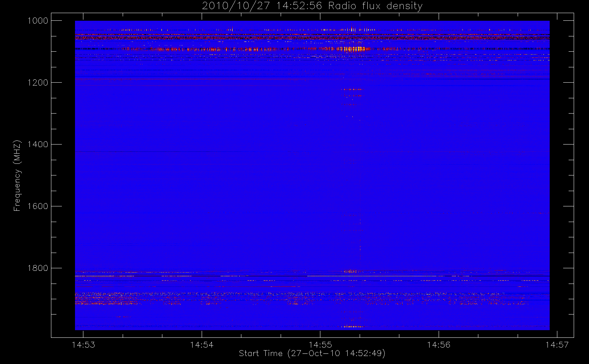Click the 14:53 time tick label
This screenshot has height=364, width=589.
(x=83, y=345)
